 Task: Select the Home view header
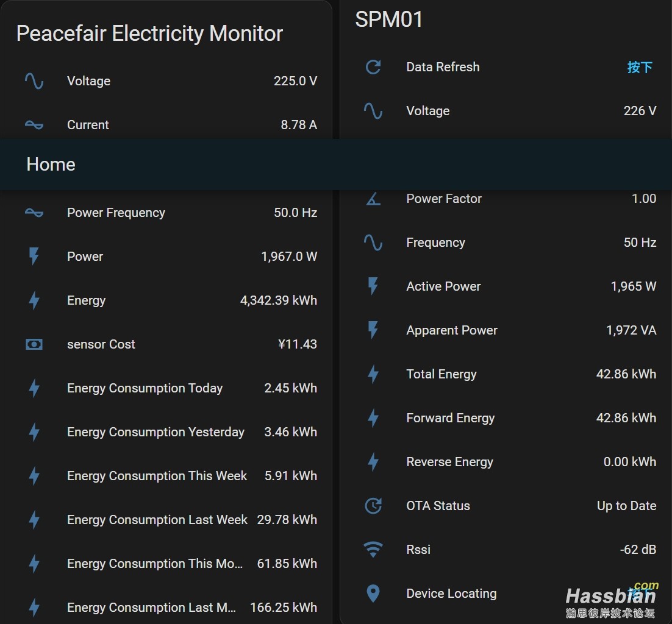[x=51, y=165]
